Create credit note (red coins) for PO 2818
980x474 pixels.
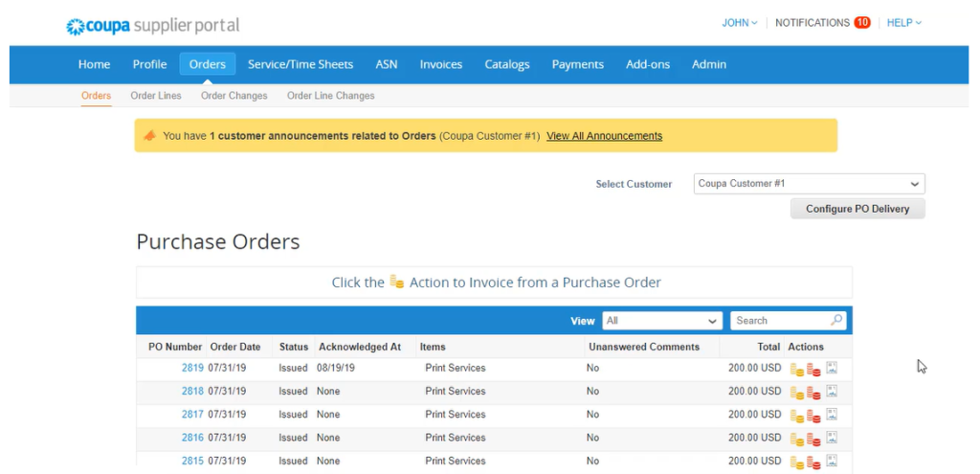pos(813,392)
